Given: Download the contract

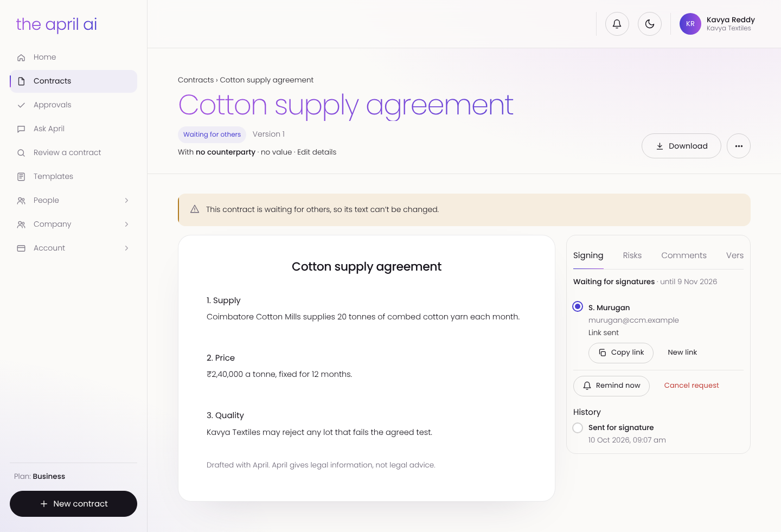Looking at the screenshot, I should (681, 146).
